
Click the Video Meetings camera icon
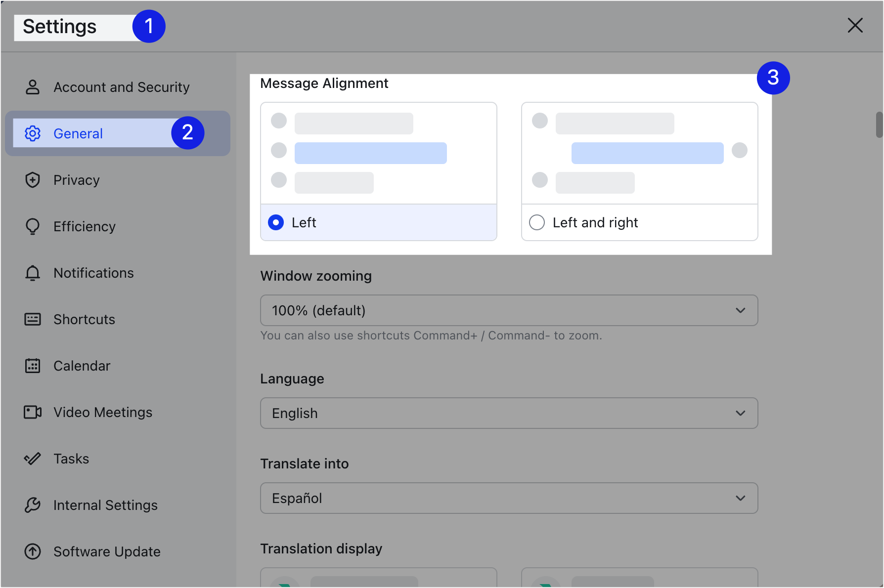coord(32,412)
